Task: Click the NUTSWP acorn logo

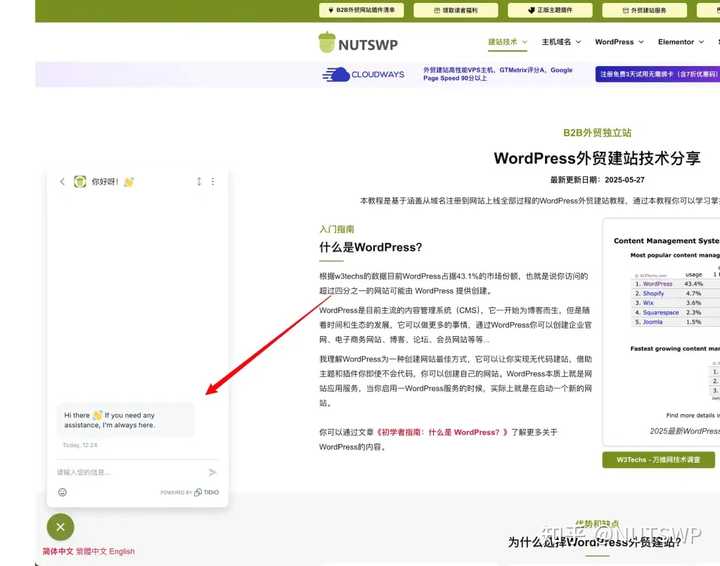Action: pos(358,43)
